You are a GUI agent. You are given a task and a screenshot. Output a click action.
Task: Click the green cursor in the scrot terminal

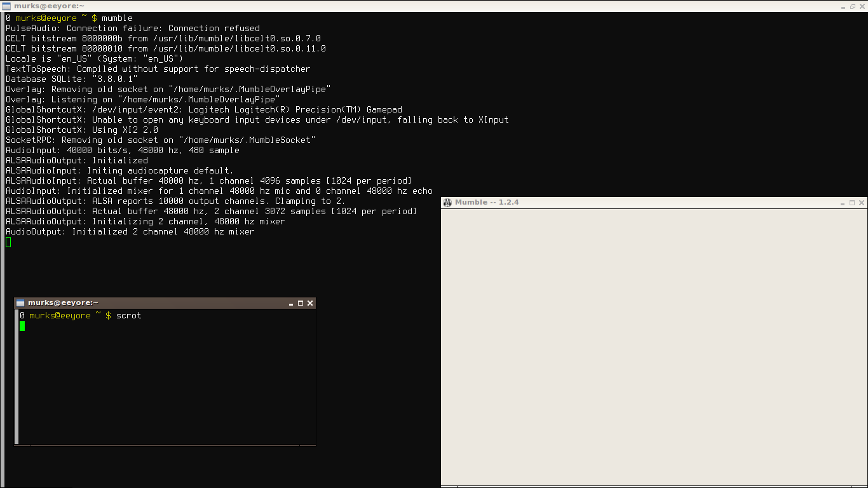point(22,326)
